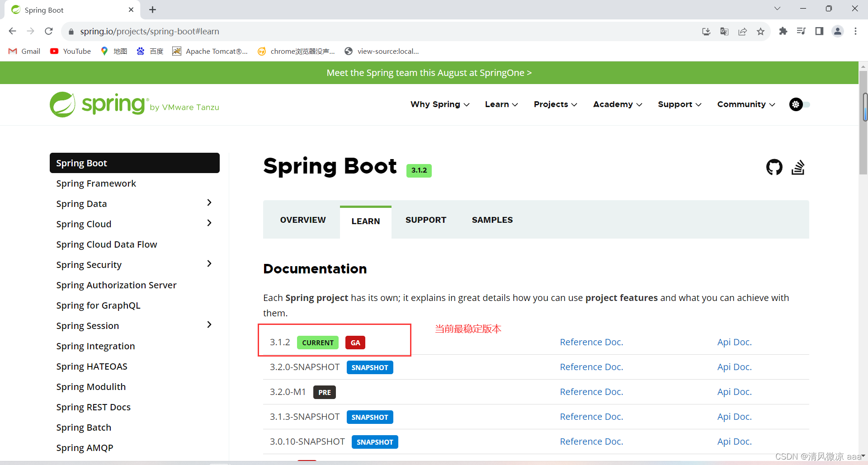The width and height of the screenshot is (868, 465).
Task: Open the Chrome profile avatar
Action: 838,31
